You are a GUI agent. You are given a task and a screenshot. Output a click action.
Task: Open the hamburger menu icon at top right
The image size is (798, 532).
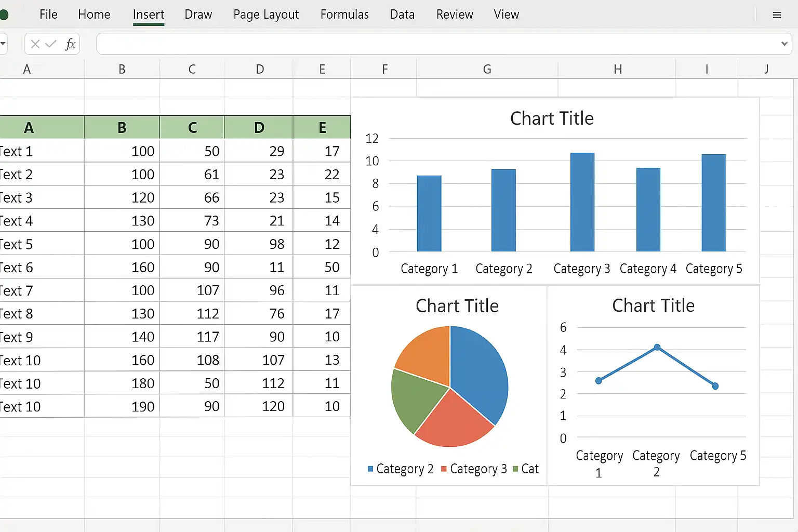pyautogui.click(x=777, y=15)
